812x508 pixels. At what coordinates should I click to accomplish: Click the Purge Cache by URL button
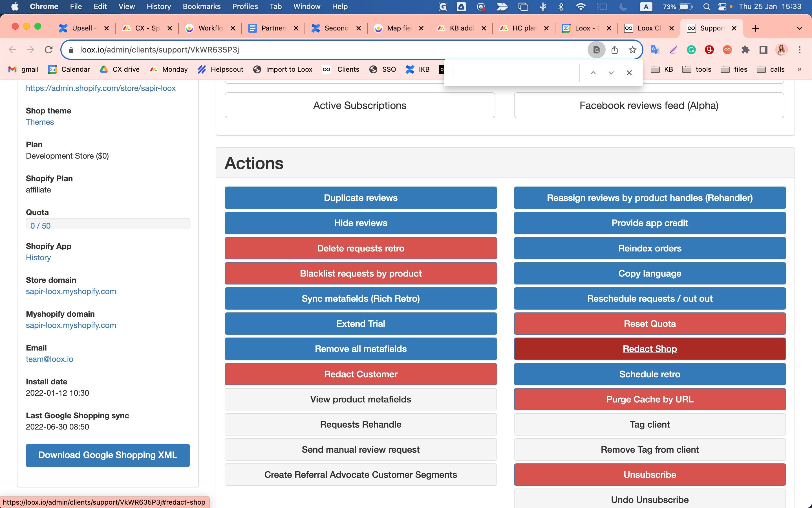[x=650, y=399]
